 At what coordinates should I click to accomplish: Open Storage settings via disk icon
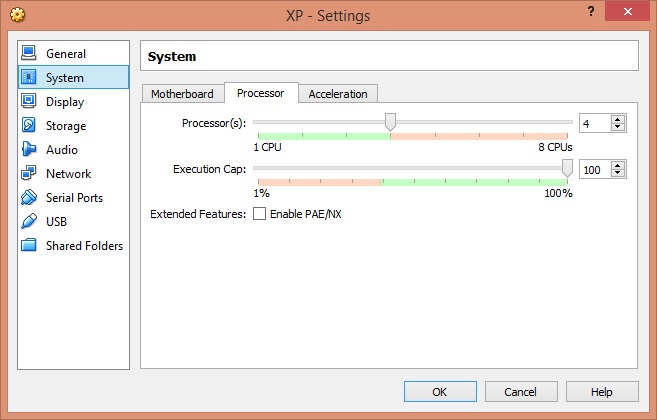(28, 125)
